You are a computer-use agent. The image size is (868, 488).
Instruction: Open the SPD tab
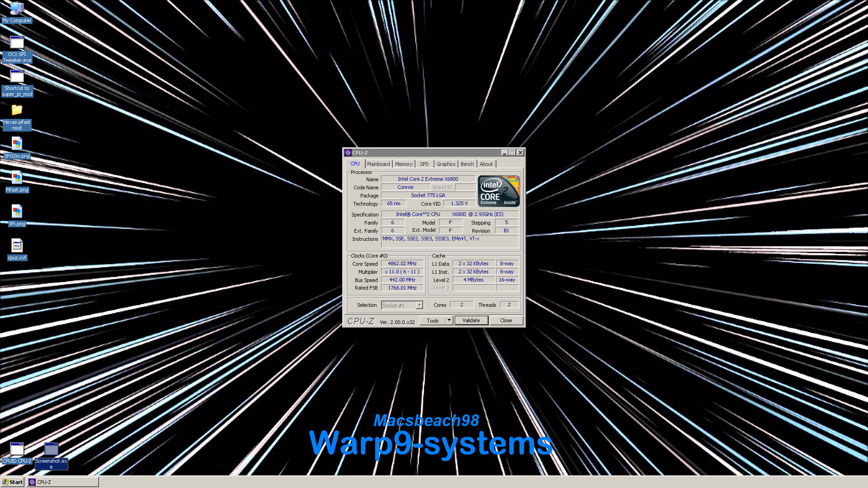[x=424, y=164]
